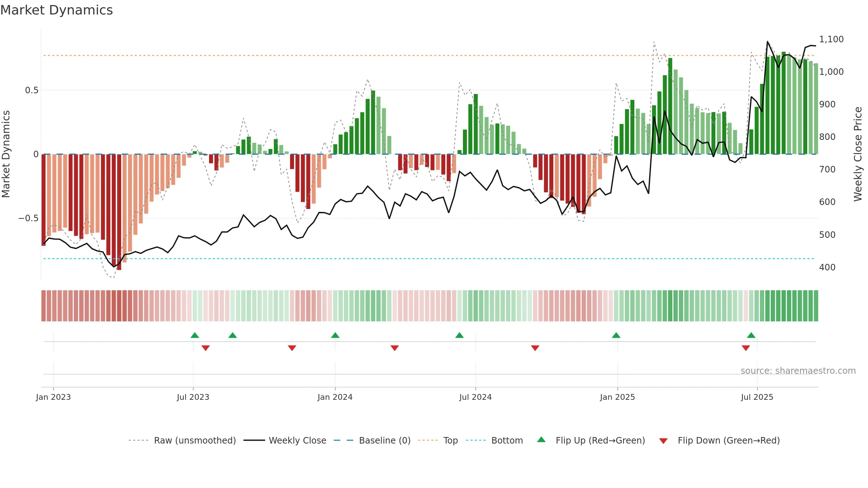The height and width of the screenshot is (488, 868).
Task: Select the green flip-up marker near Jul 2025
Action: (751, 335)
